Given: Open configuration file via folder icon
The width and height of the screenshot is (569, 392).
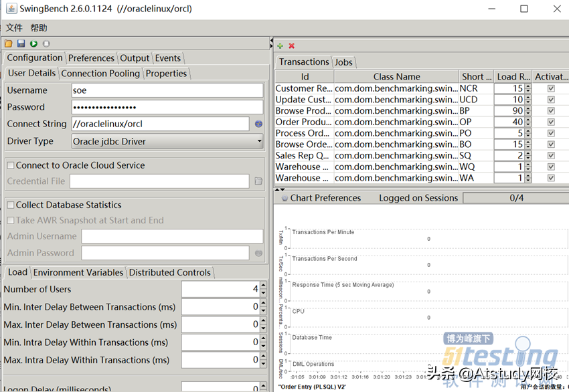Looking at the screenshot, I should (8, 44).
